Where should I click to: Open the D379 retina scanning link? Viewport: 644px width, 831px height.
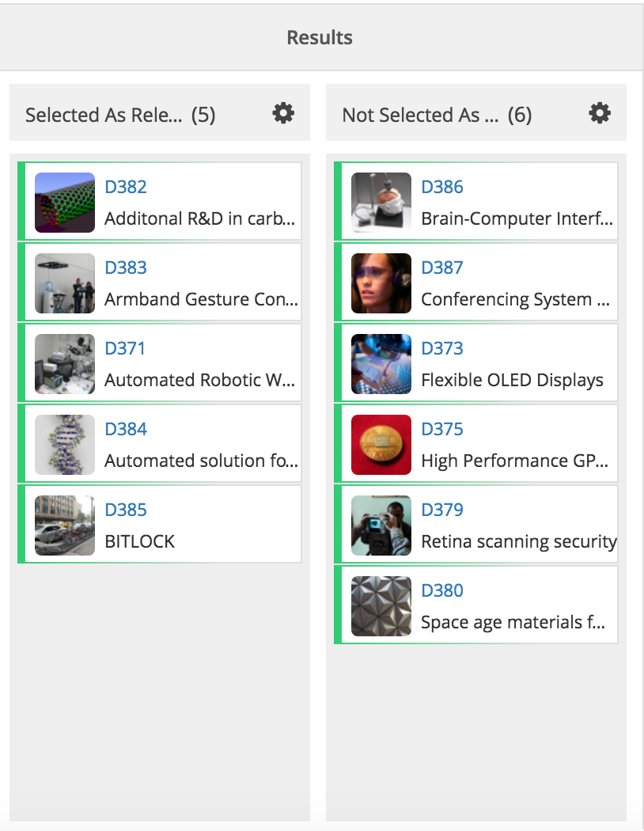pos(441,510)
